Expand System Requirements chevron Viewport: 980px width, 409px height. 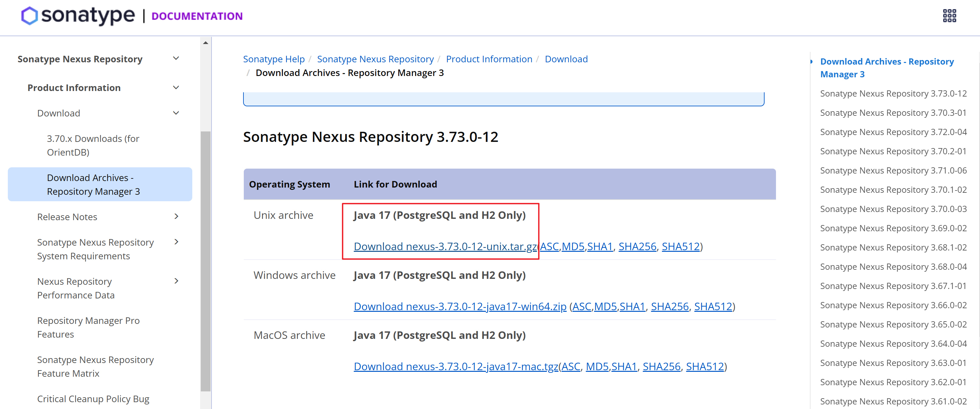tap(176, 242)
